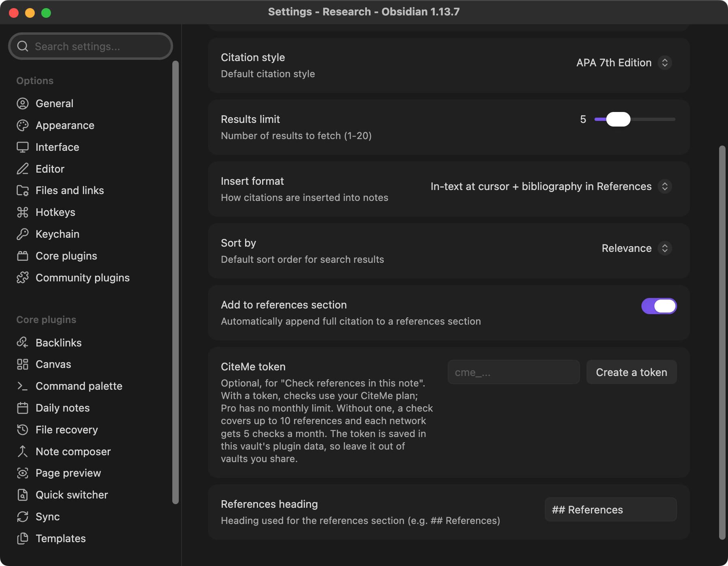Image resolution: width=728 pixels, height=566 pixels.
Task: Go to Hotkeys settings
Action: coord(91,212)
